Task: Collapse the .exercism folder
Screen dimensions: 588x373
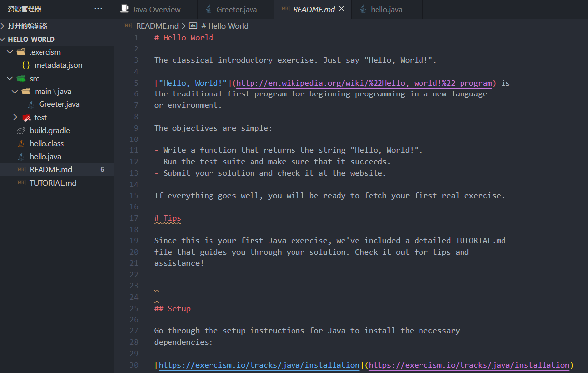Action: [x=10, y=52]
